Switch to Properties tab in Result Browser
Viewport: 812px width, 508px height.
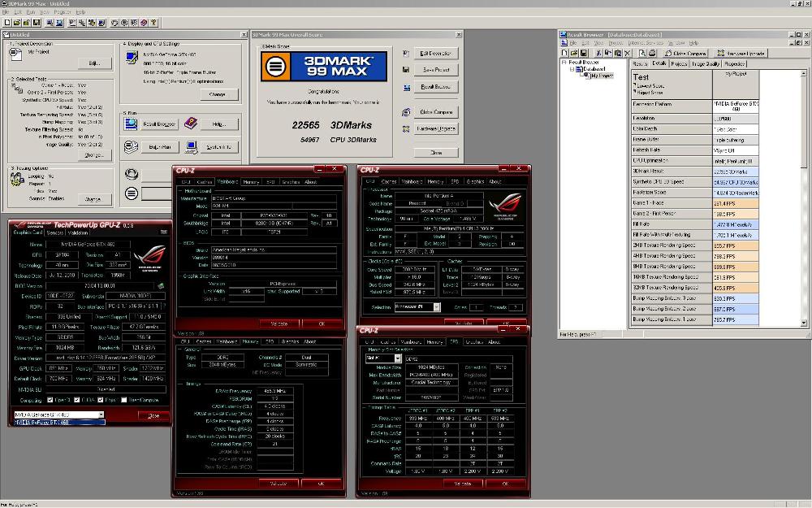coord(734,63)
